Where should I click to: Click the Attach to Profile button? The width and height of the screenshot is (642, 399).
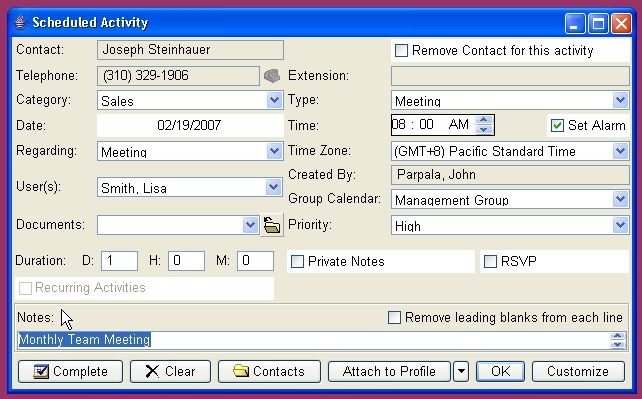point(389,372)
